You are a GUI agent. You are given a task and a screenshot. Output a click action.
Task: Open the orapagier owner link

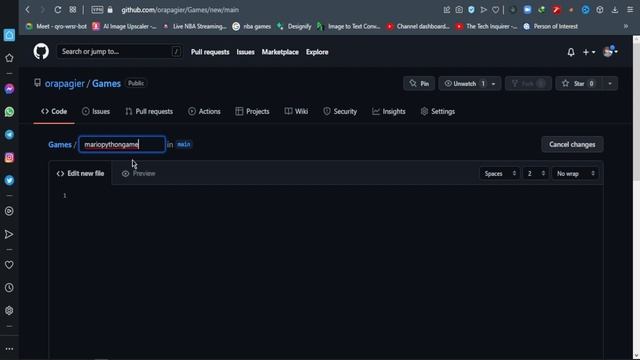[64, 84]
